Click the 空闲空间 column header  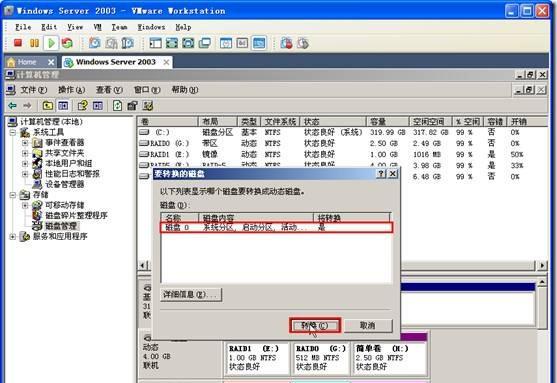[x=430, y=122]
